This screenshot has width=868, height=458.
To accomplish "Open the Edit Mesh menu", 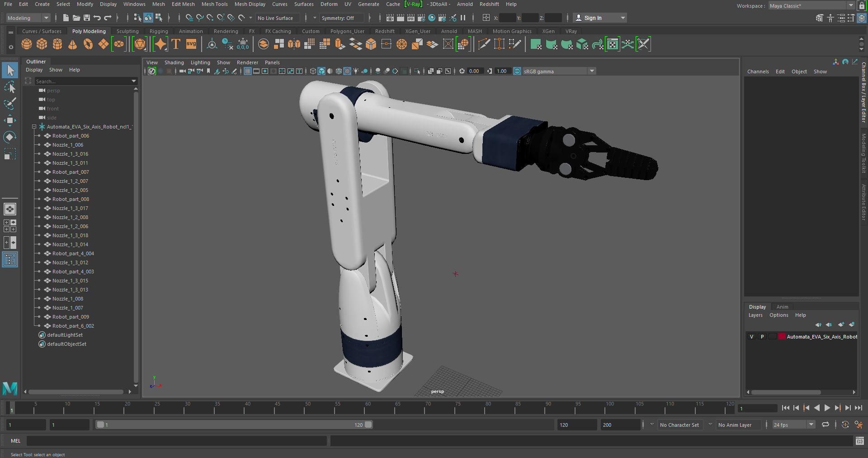I will [183, 4].
